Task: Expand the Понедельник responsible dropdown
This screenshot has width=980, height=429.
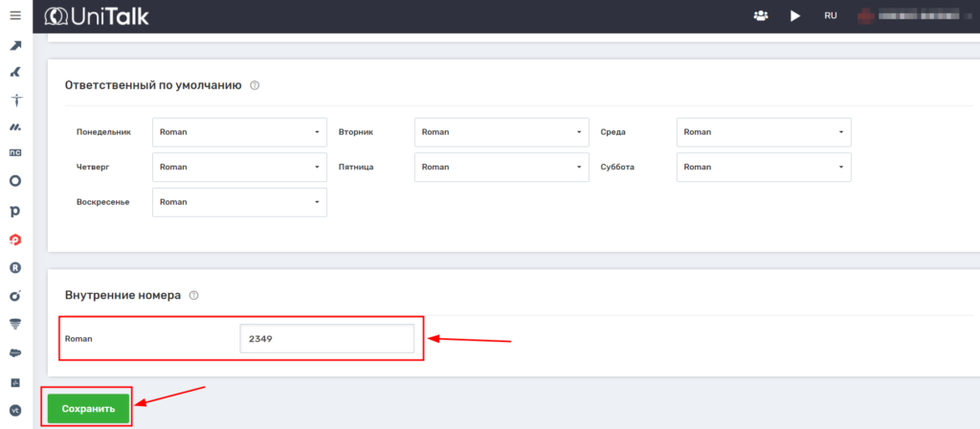Action: 239,132
